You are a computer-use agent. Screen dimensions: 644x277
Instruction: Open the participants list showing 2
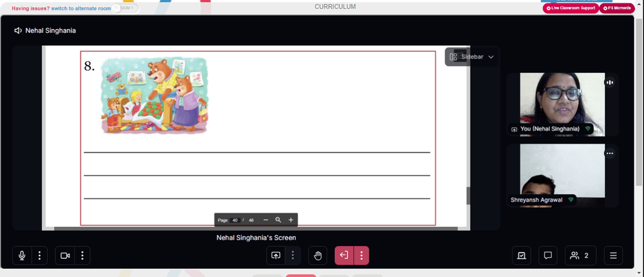pos(580,256)
